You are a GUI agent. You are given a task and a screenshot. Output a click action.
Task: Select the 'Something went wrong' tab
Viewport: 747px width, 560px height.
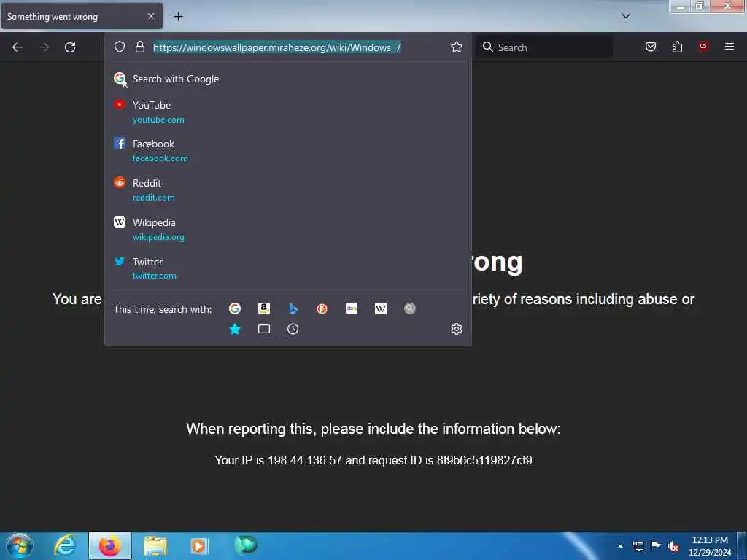coord(82,16)
